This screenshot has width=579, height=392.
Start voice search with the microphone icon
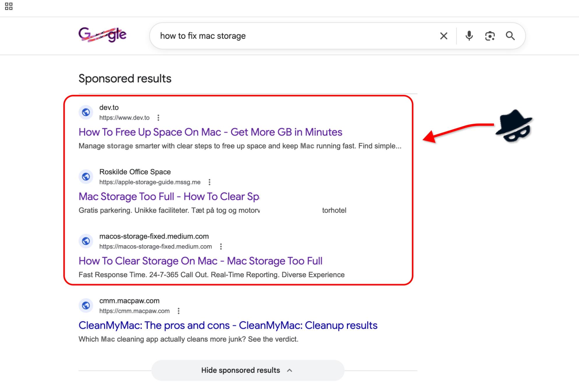[x=469, y=36]
